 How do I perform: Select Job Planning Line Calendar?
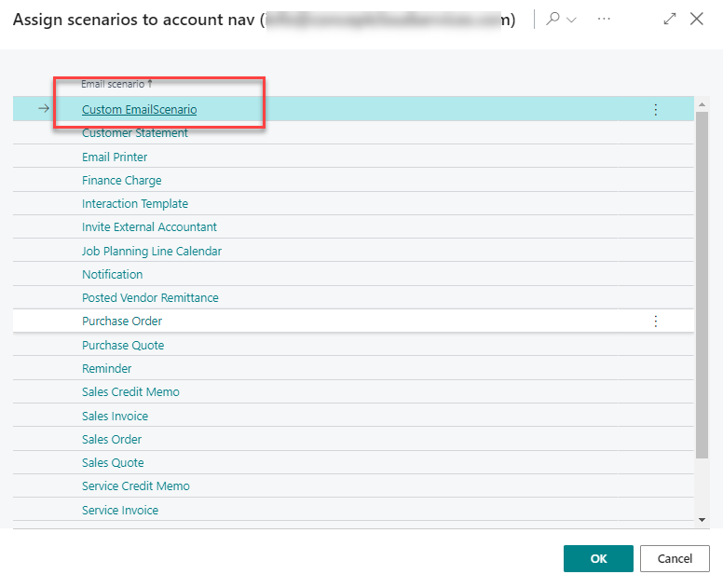pos(152,251)
